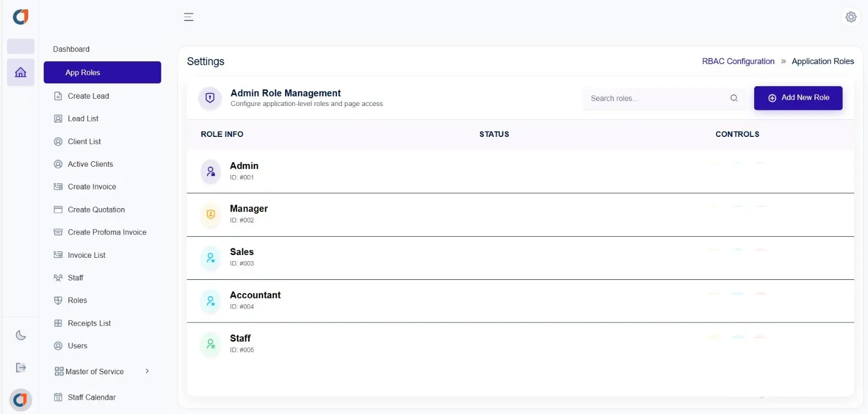Click the Create Lead document icon
The image size is (868, 414).
[x=58, y=96]
